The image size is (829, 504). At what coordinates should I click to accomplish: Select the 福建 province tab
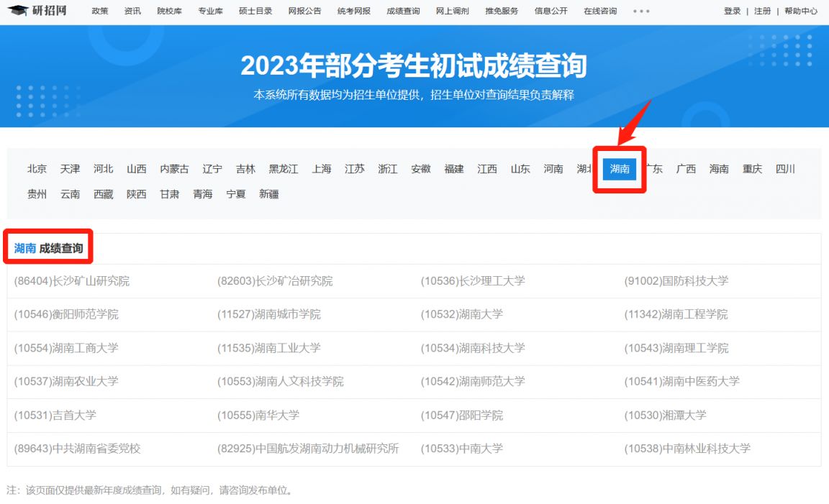(x=454, y=169)
